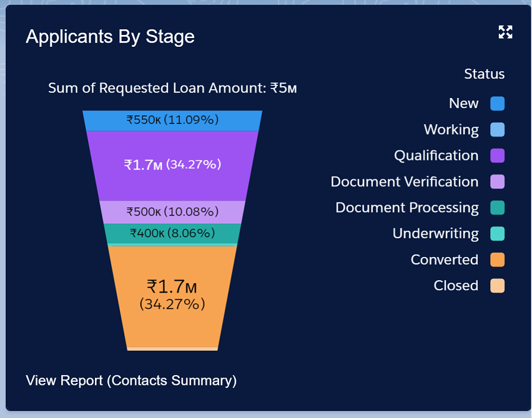
Task: Select the purple ₹1.7M Qualification segment
Action: coord(172,166)
